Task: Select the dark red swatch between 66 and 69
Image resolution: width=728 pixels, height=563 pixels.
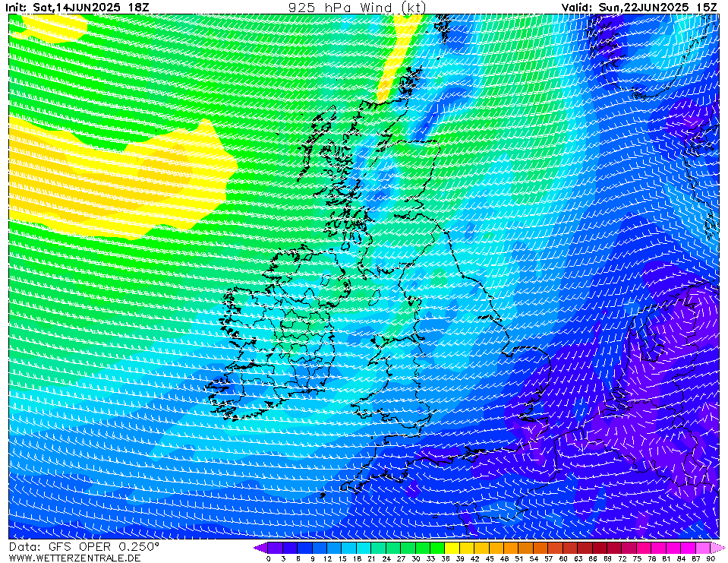Action: 600,548
